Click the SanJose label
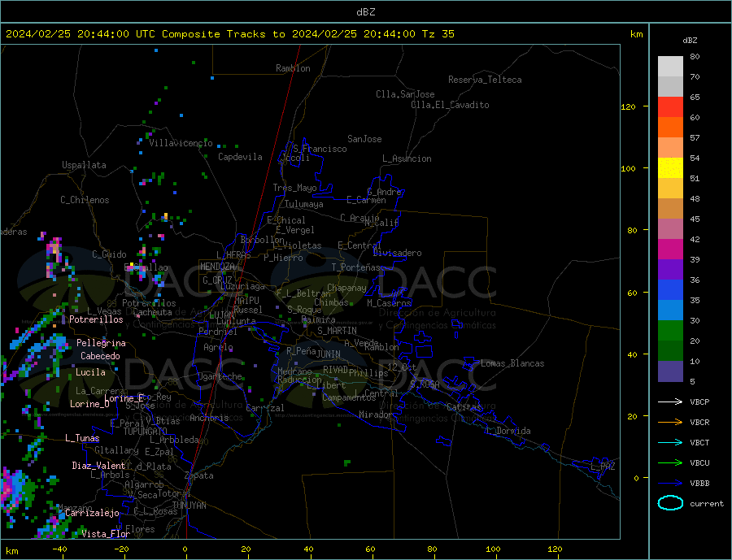The image size is (732, 560). (364, 139)
